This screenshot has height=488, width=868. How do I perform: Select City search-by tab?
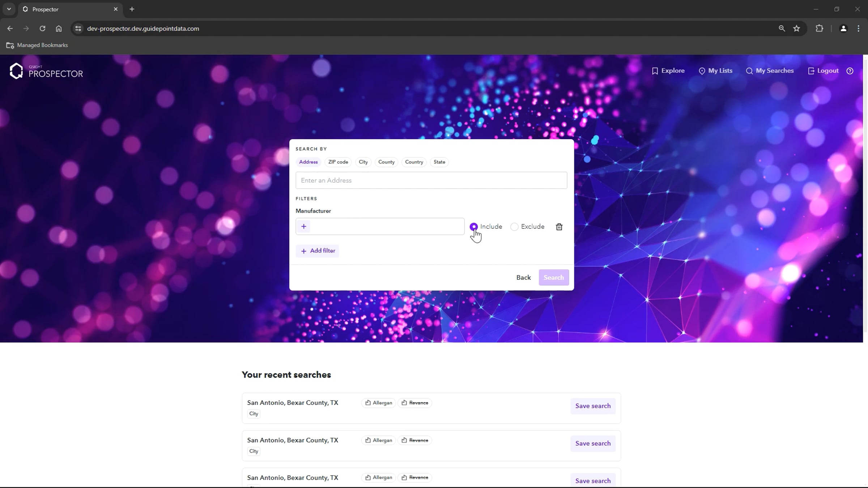[363, 162]
